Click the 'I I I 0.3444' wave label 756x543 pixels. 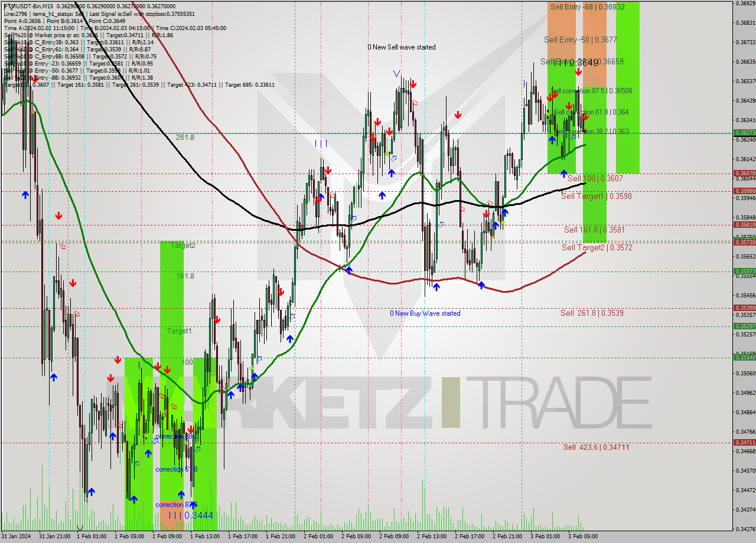[x=190, y=515]
